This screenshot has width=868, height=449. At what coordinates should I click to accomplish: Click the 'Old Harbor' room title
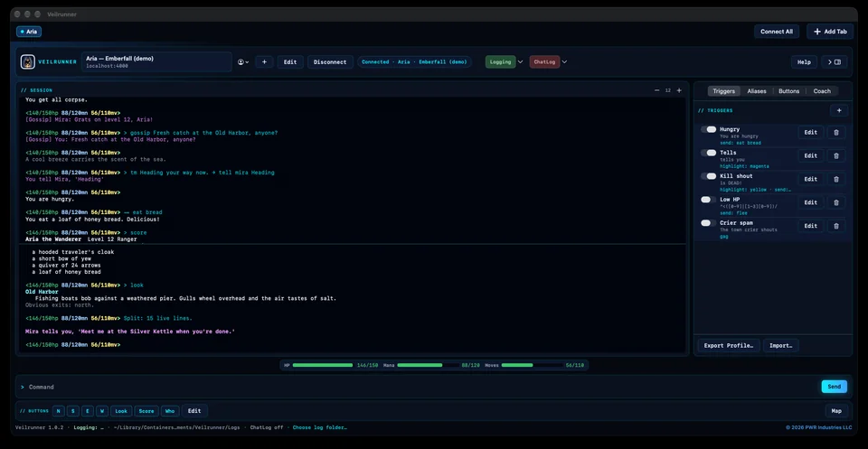[42, 292]
